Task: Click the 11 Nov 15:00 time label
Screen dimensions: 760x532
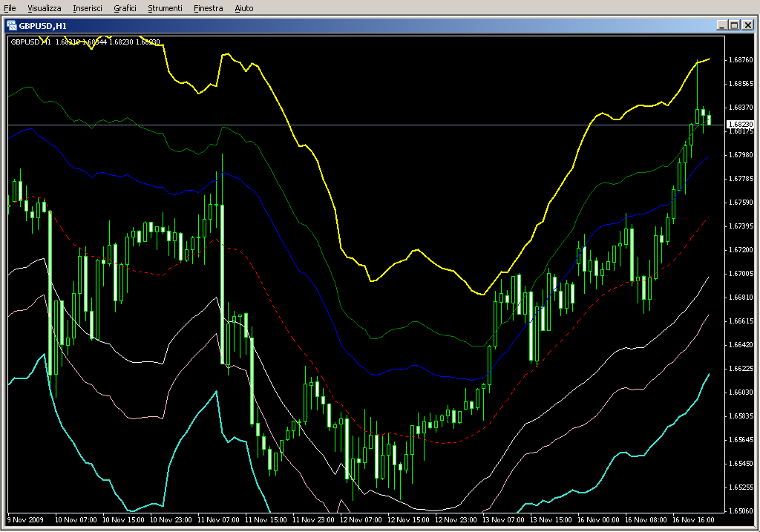Action: click(x=266, y=520)
